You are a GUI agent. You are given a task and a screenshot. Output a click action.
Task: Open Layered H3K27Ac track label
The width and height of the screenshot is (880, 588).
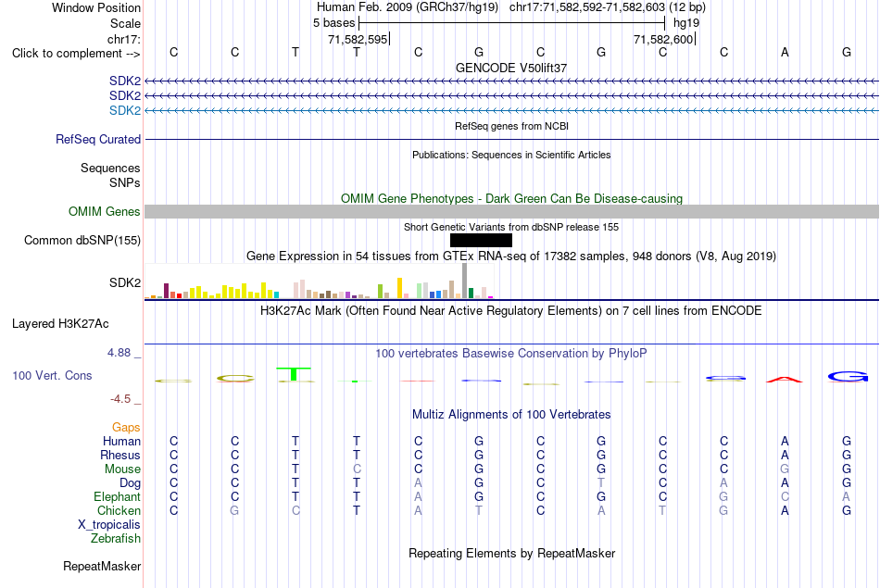click(x=60, y=324)
